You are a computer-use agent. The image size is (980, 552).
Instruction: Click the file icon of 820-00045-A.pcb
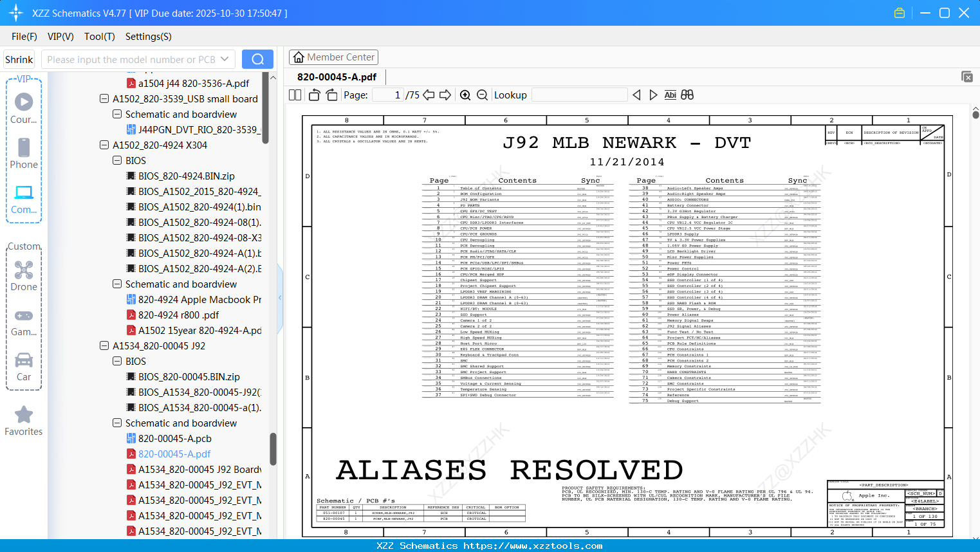[x=131, y=438]
